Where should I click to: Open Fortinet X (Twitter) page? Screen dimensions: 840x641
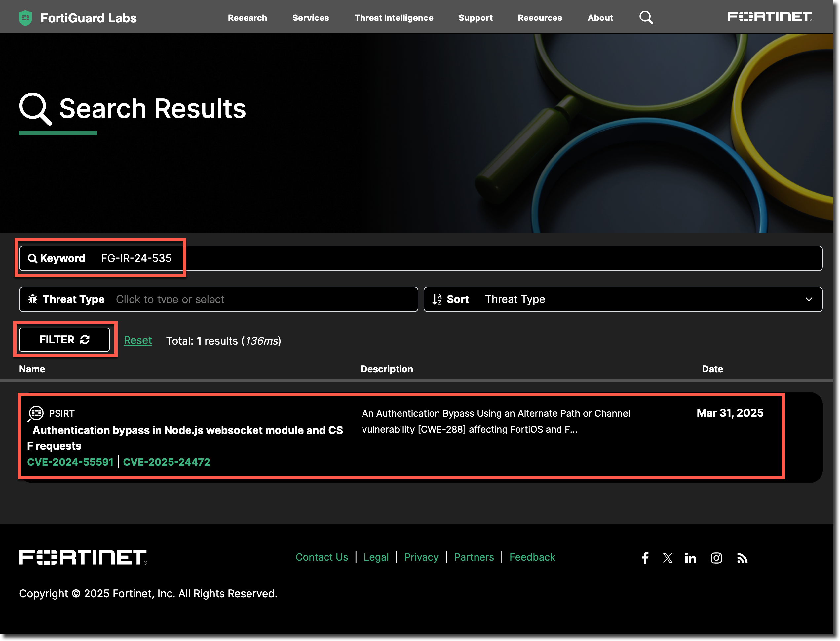tap(668, 558)
